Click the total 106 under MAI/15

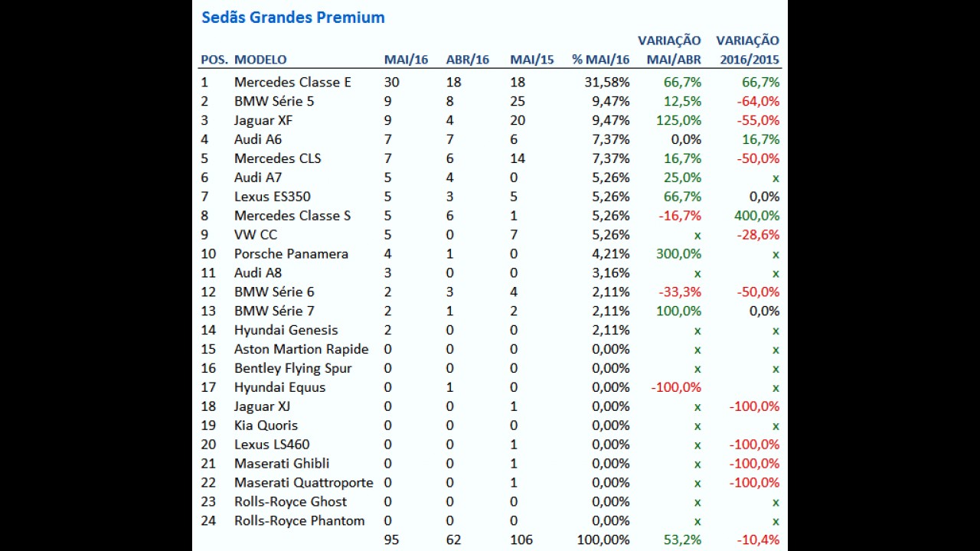pyautogui.click(x=521, y=540)
